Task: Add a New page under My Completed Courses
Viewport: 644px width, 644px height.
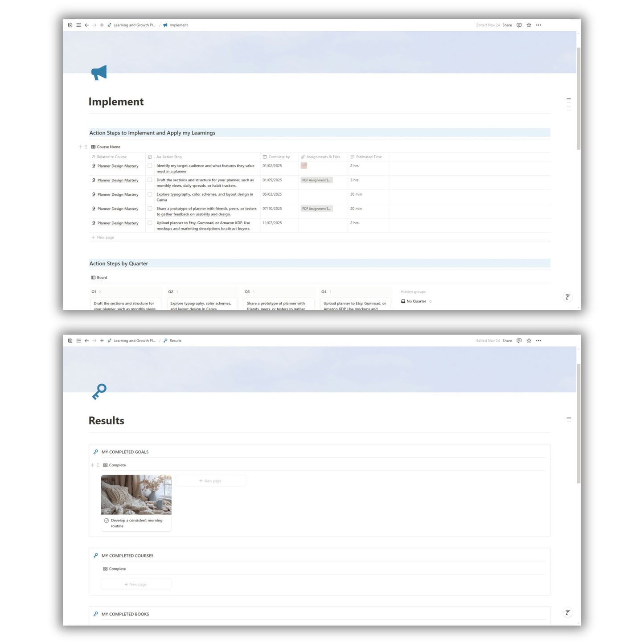Action: pyautogui.click(x=136, y=585)
